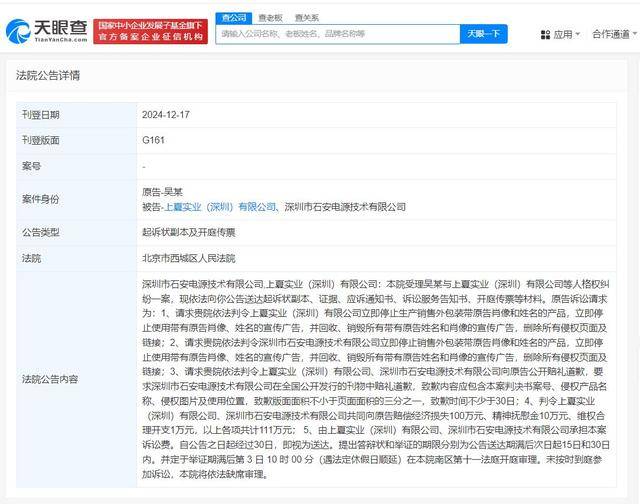The height and width of the screenshot is (504, 640).
Task: Click the 案件身份 row label
Action: [41, 199]
